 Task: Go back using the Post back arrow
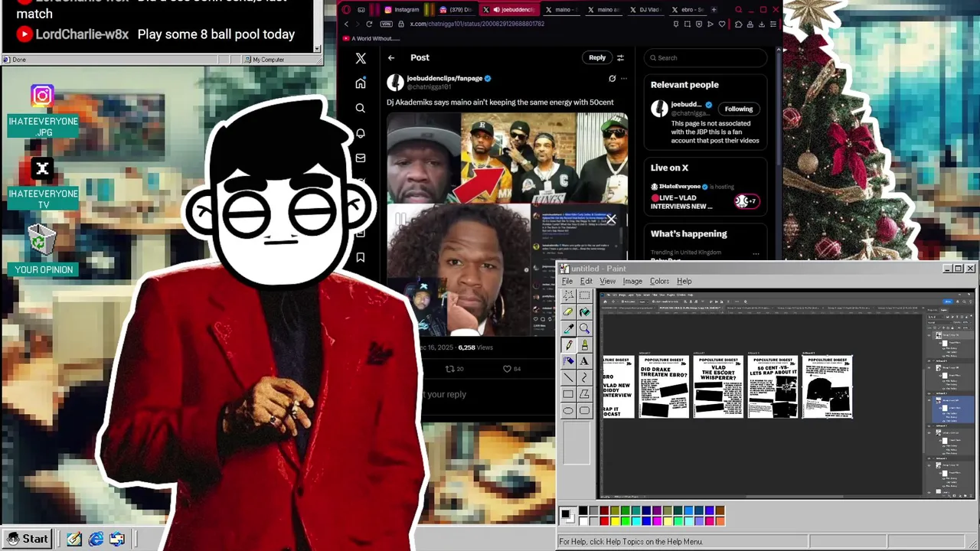click(x=391, y=57)
